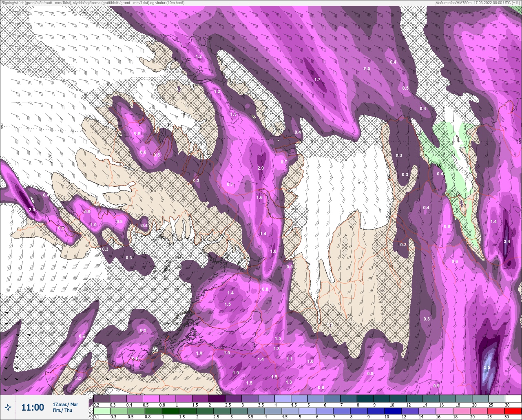Click the 5.5 precipitation value on the map
522x420 pixels.
coord(487,367)
